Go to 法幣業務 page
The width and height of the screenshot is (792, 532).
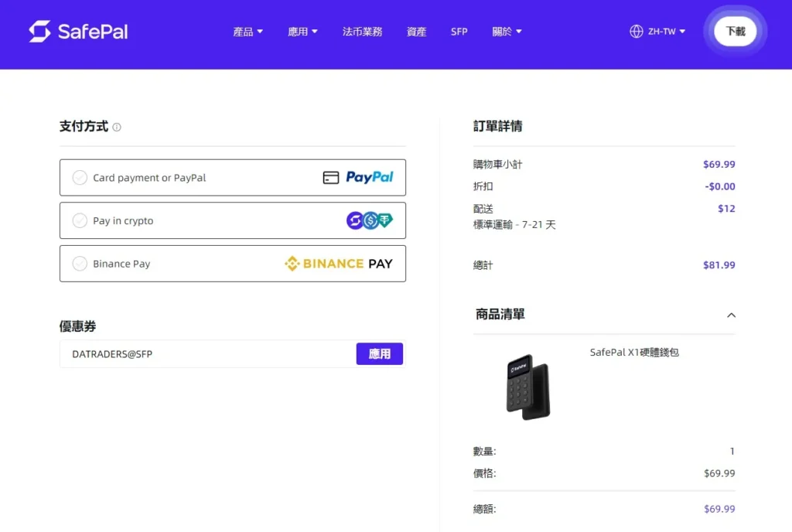362,32
